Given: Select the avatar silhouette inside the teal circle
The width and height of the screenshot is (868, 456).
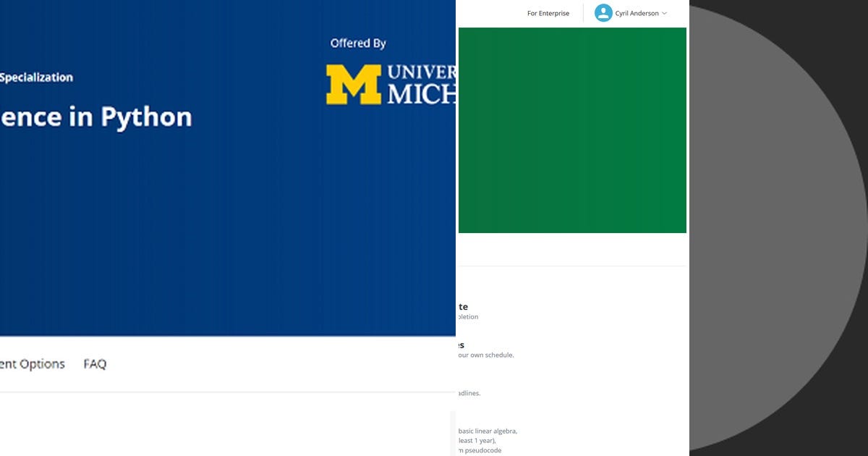Looking at the screenshot, I should tap(603, 13).
